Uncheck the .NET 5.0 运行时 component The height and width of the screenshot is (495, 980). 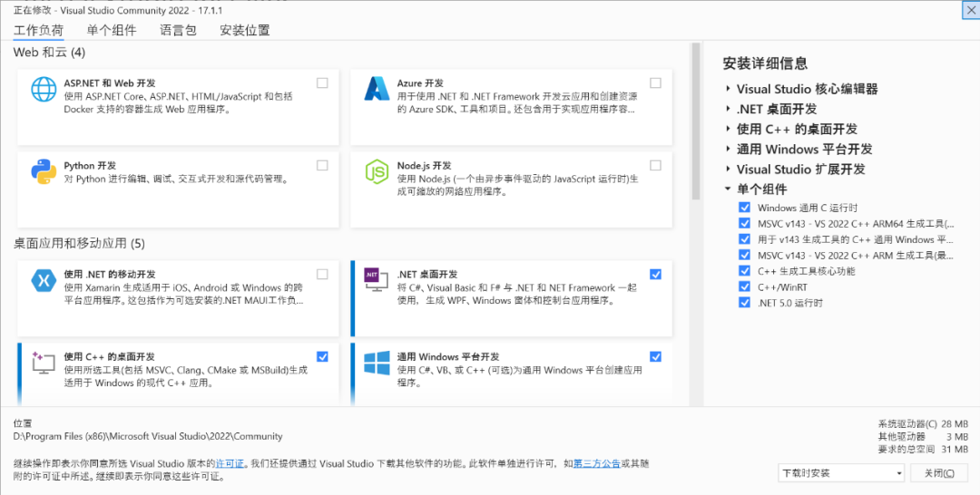pos(744,303)
